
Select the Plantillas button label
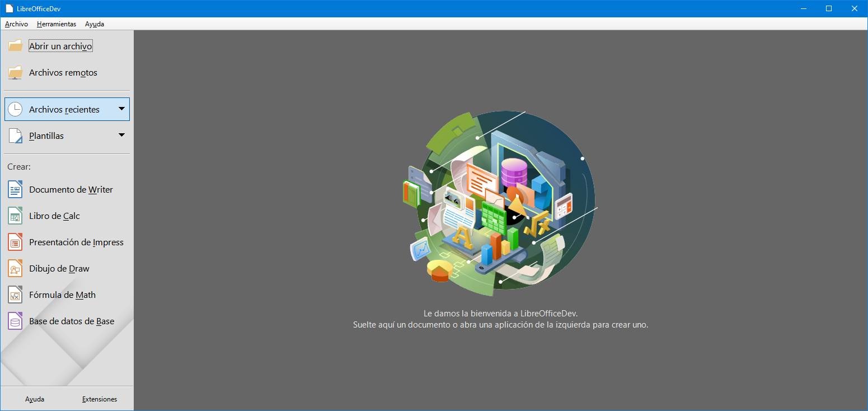click(46, 136)
